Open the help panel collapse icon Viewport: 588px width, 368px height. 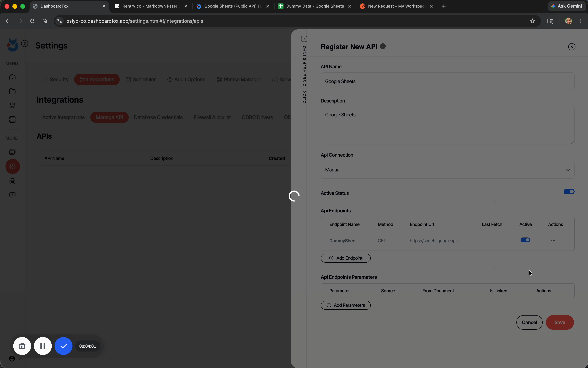click(x=304, y=39)
